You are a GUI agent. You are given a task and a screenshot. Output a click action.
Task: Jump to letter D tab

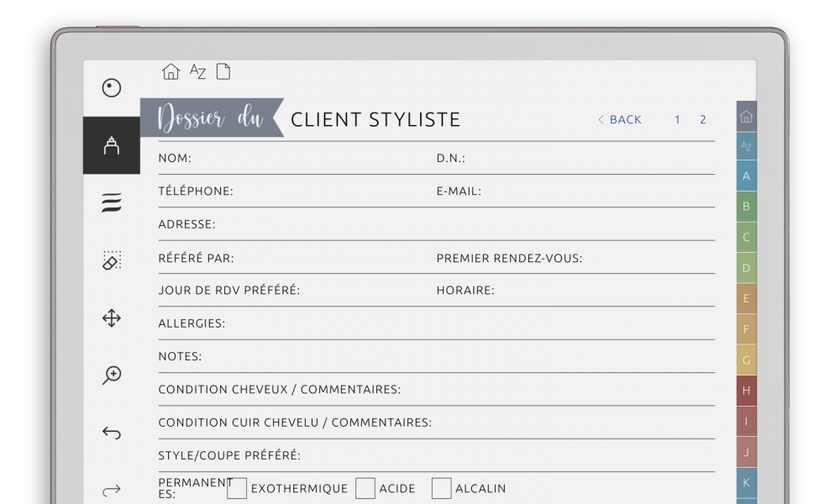746,267
